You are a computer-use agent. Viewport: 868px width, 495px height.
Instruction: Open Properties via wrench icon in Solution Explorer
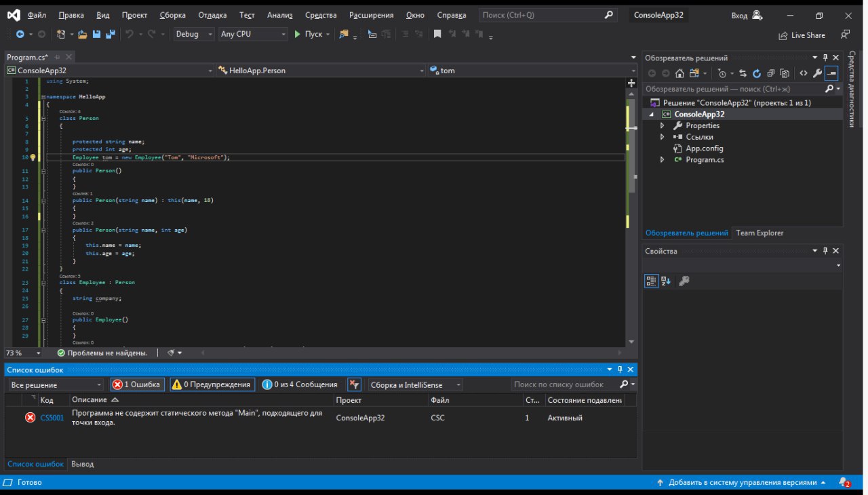[x=818, y=73]
